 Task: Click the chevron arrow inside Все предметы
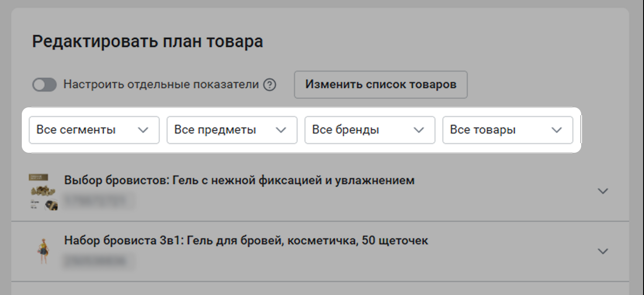point(281,130)
